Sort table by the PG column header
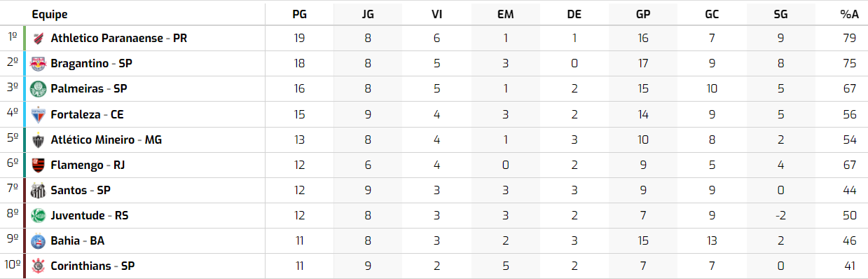This screenshot has width=868, height=279. 299,15
